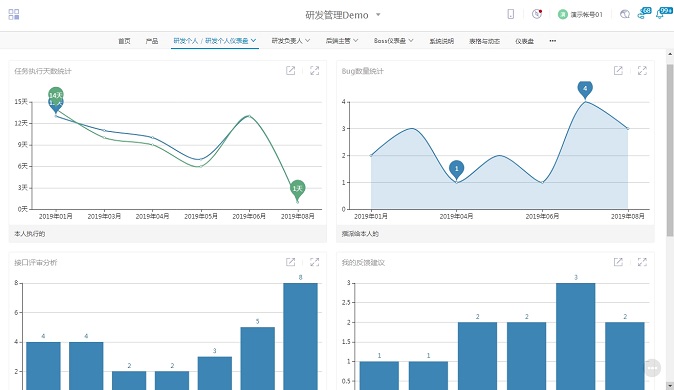Image resolution: width=674 pixels, height=390 pixels.
Task: Click the green 14天 marker pin
Action: [56, 94]
